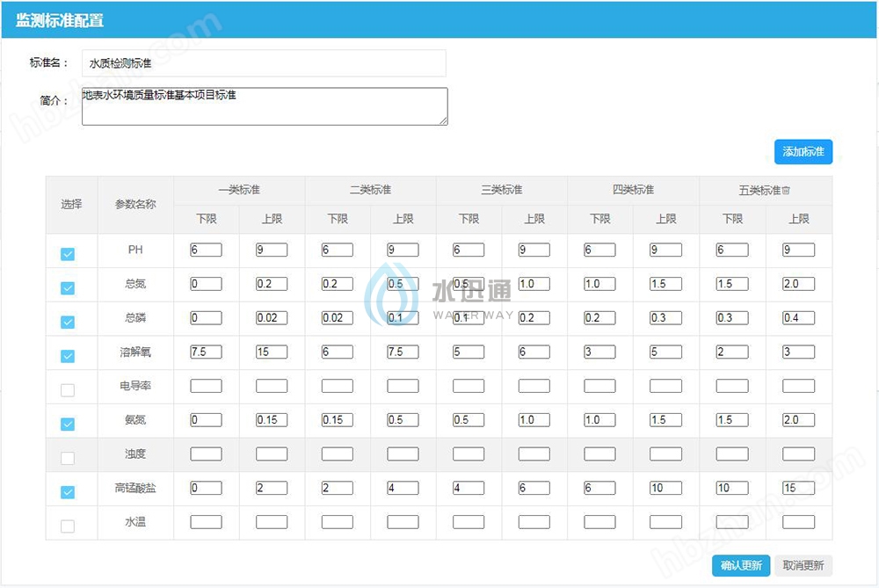Click the 高锰酸盐 upper limit under 五类标准
This screenshot has width=879, height=588.
pyautogui.click(x=796, y=488)
